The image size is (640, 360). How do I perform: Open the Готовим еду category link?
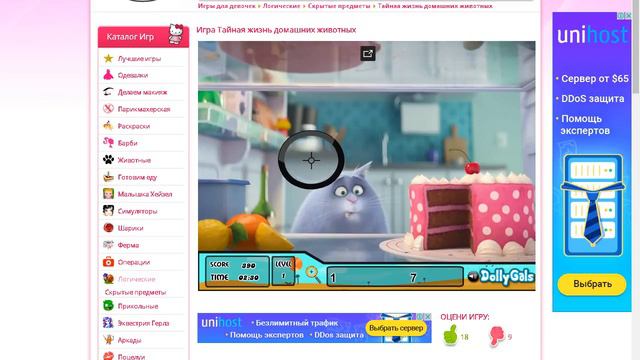(137, 178)
